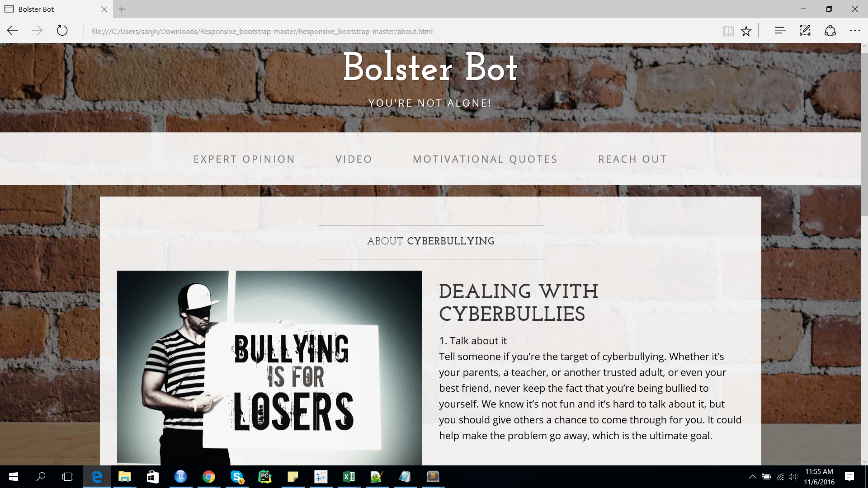This screenshot has width=868, height=488.
Task: Show hidden system tray icons chevron
Action: [x=753, y=477]
